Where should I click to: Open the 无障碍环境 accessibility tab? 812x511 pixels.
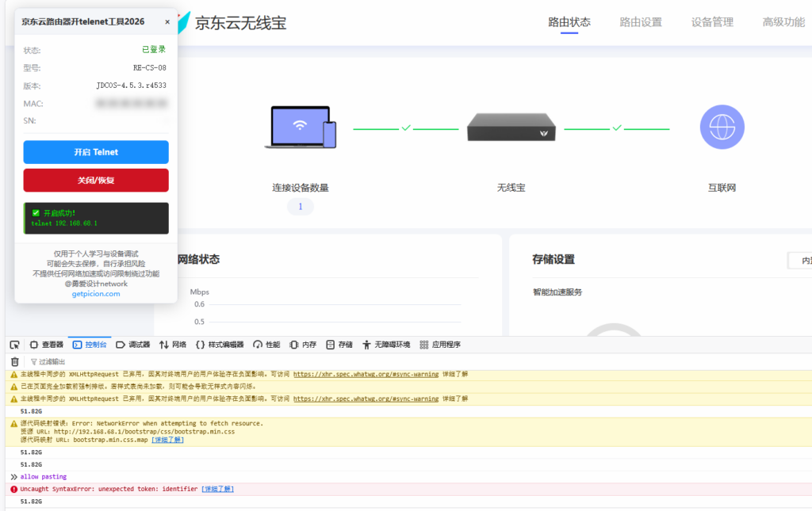[x=386, y=345]
